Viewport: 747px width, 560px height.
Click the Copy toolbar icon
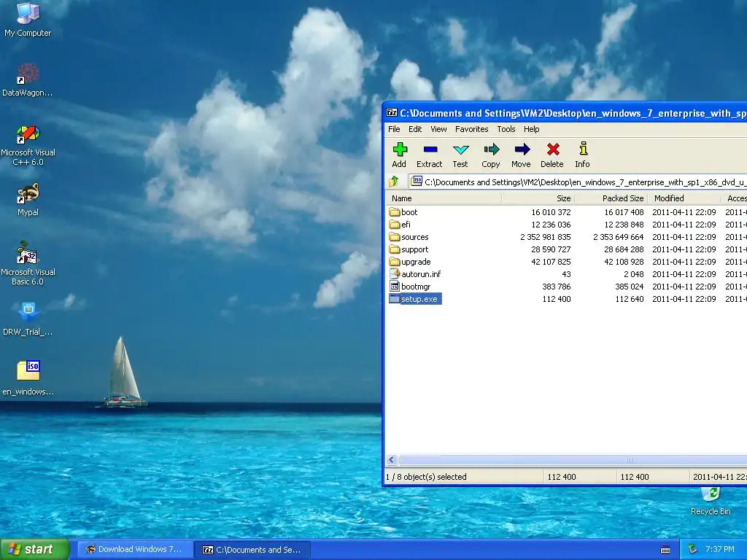491,155
